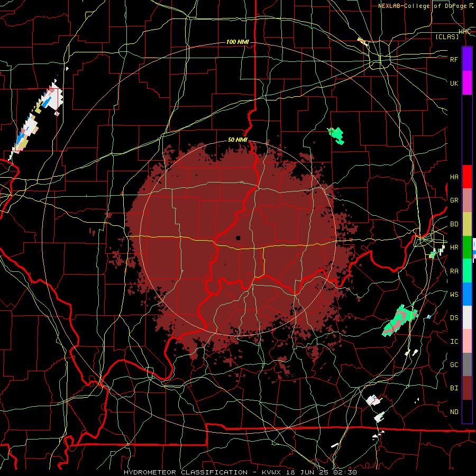Click the bright red HA legend swatch
This screenshot has height=476, width=476.
tap(467, 177)
